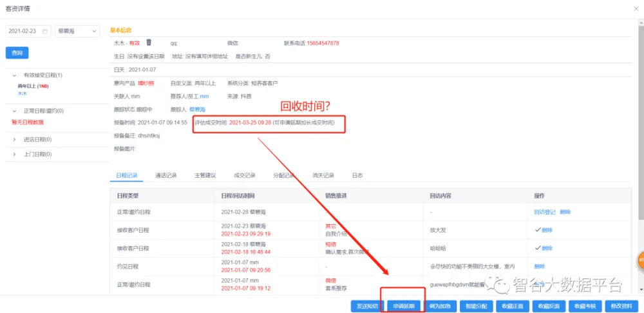Expand the 进店日程(0) section
644x313 pixels.
[x=14, y=138]
